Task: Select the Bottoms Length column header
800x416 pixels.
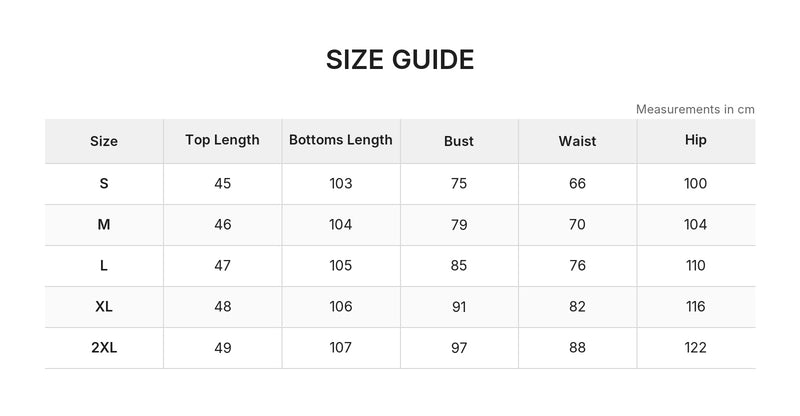Action: click(341, 140)
